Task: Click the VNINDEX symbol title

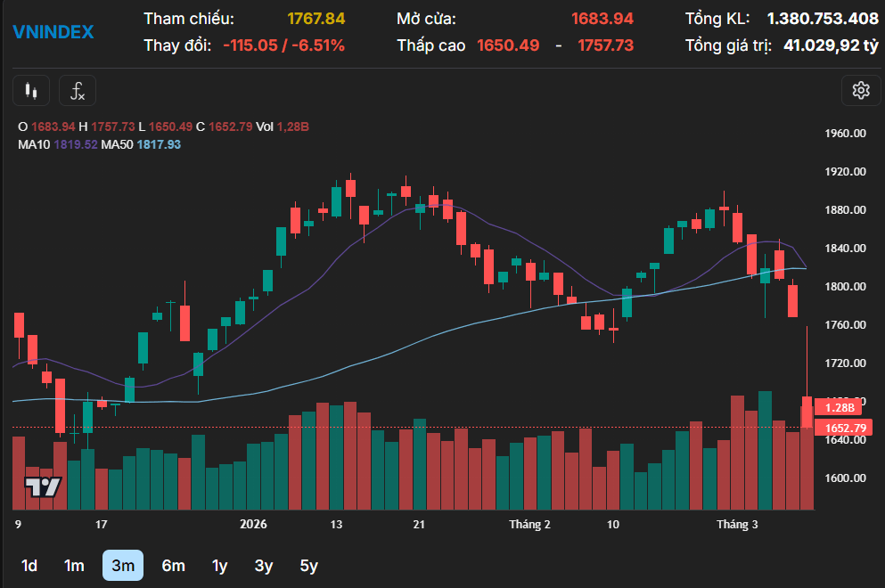Action: click(x=53, y=32)
